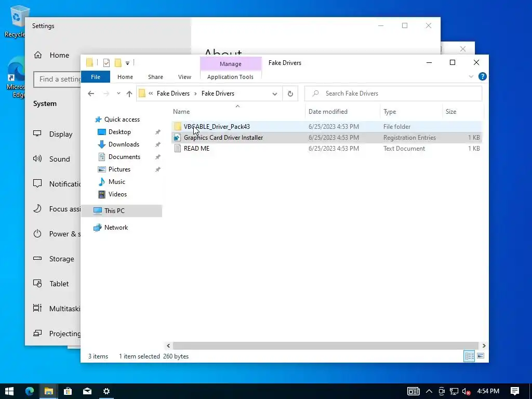This screenshot has height=399, width=532.
Task: Open File Explorer help question mark
Action: click(483, 77)
